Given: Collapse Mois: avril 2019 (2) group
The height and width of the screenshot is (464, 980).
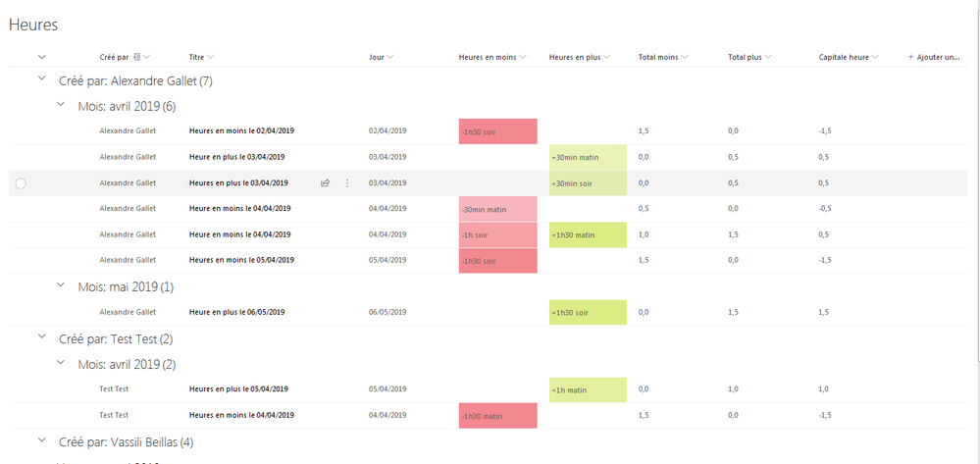Looking at the screenshot, I should pos(61,362).
